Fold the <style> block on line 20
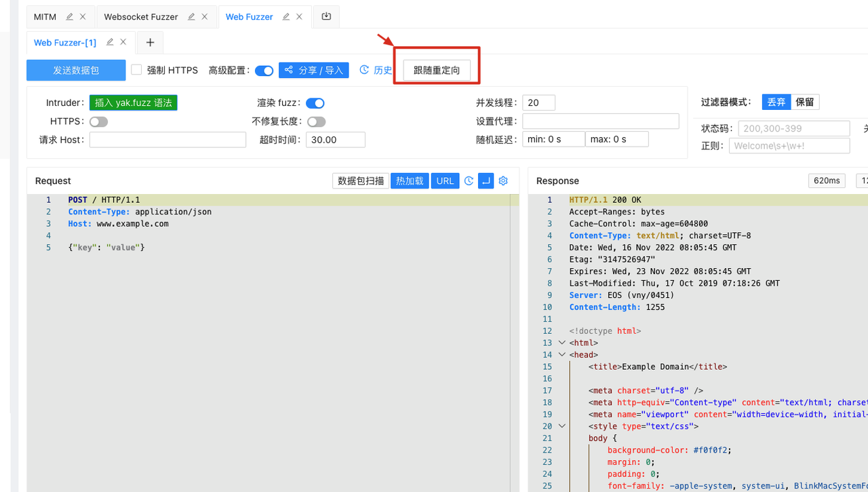This screenshot has width=868, height=492. (561, 426)
